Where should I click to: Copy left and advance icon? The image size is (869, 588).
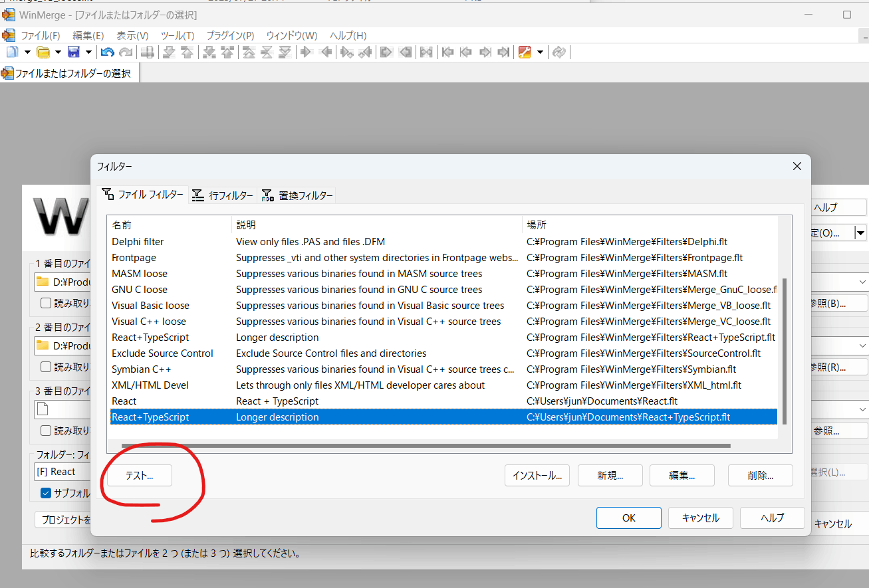tap(365, 52)
